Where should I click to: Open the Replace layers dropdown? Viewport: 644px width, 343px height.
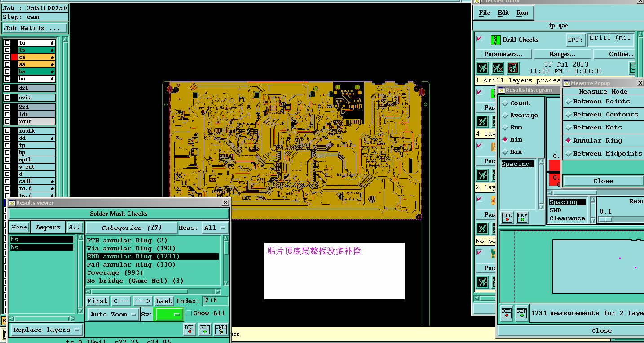(47, 330)
